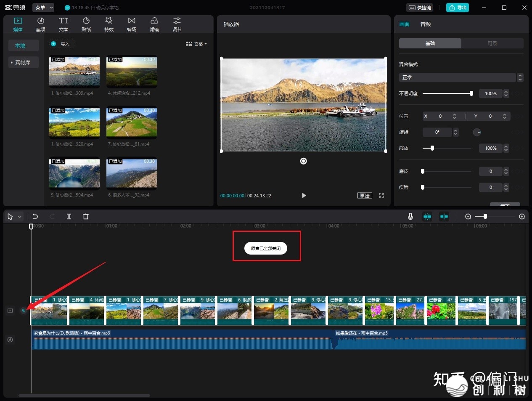Select the 修心放松..._61.mp4 thumbnail
Screen dimensions: 532x401
pyautogui.click(x=132, y=122)
